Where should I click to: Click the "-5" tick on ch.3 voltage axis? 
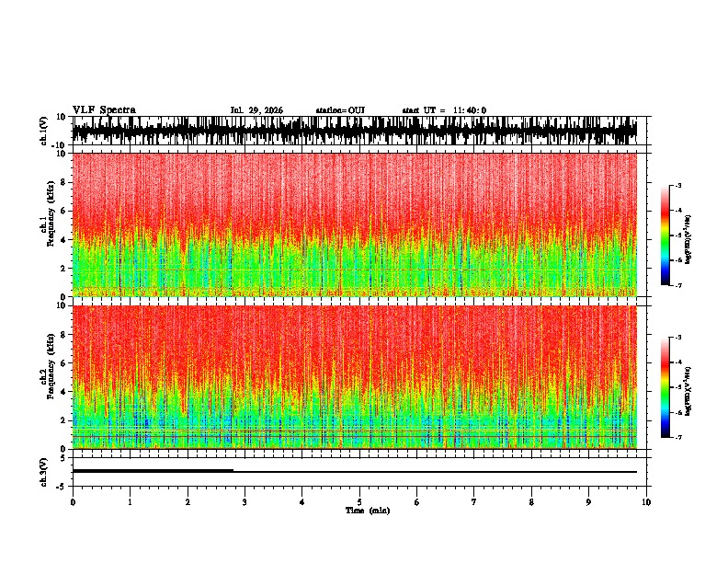click(x=63, y=487)
